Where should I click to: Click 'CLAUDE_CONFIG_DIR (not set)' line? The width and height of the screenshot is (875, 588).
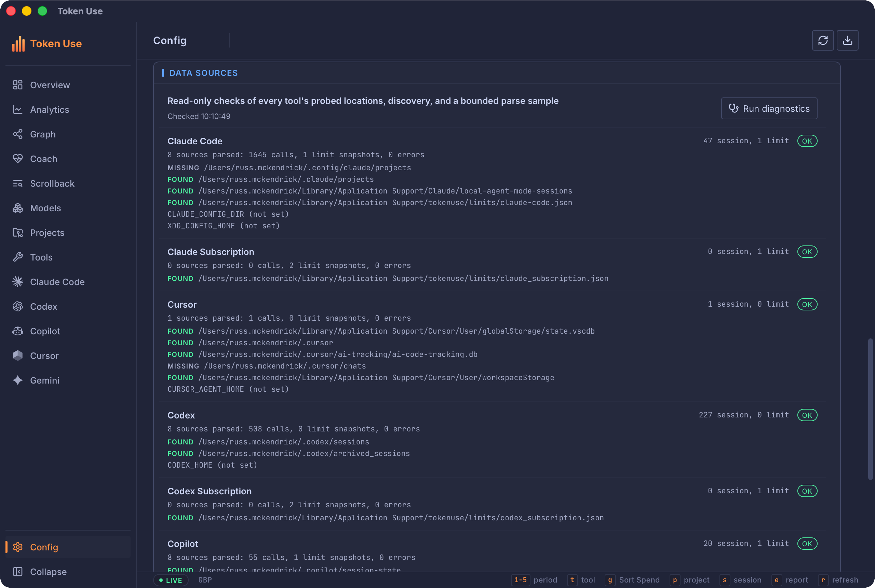click(x=228, y=214)
